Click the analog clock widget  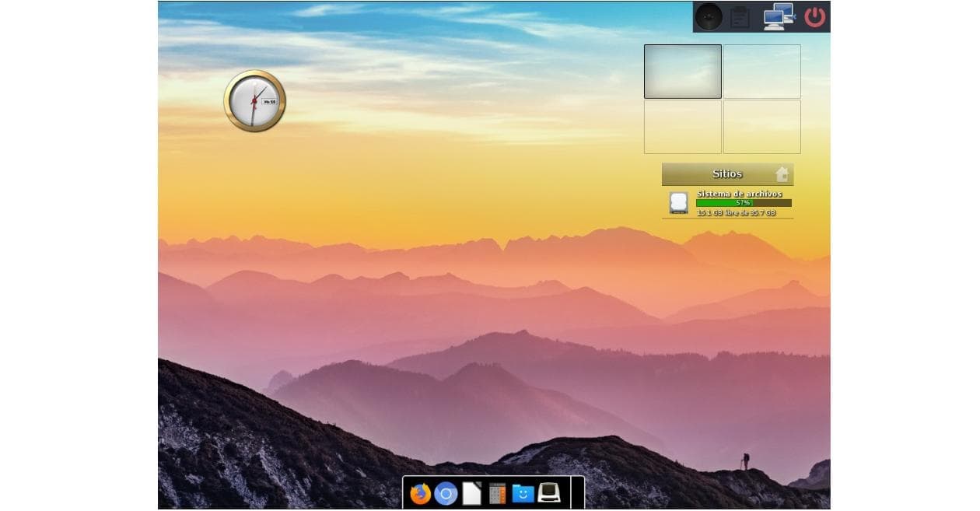pyautogui.click(x=254, y=101)
